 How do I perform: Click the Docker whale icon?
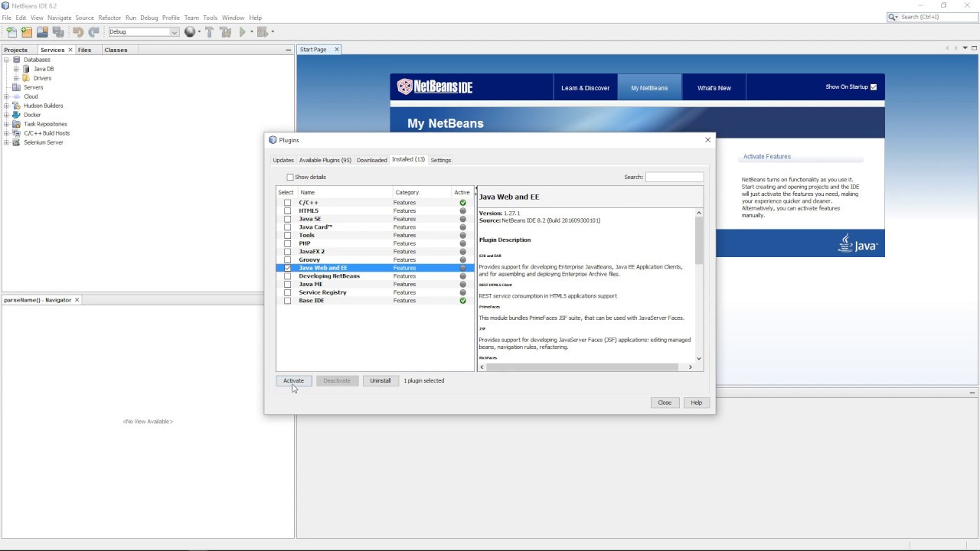[x=17, y=115]
